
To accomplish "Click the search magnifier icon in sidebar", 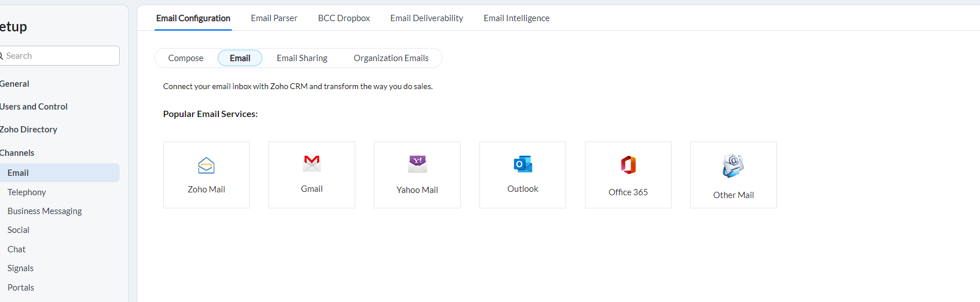I will point(1,56).
